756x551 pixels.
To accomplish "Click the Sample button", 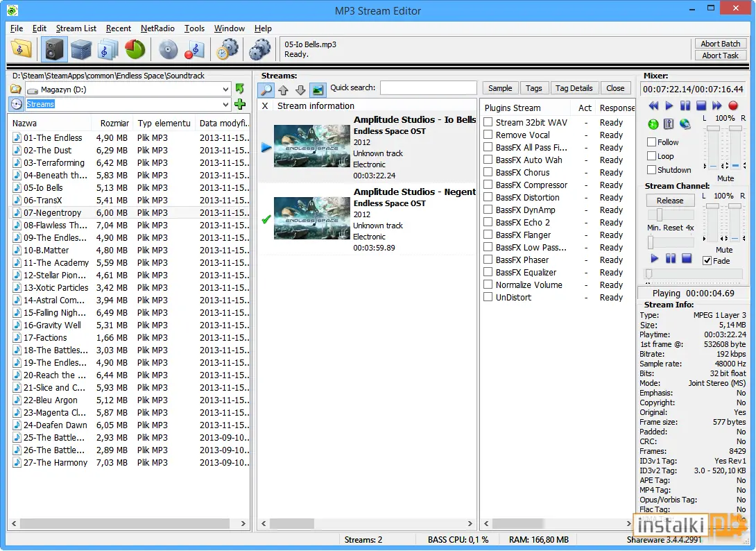I will [x=500, y=88].
